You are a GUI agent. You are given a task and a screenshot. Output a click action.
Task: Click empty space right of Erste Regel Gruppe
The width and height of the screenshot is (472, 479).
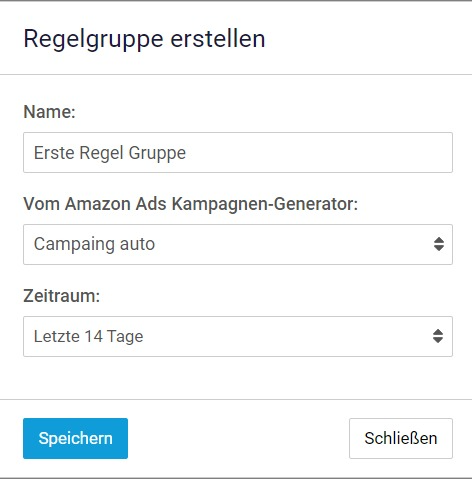tap(317, 153)
